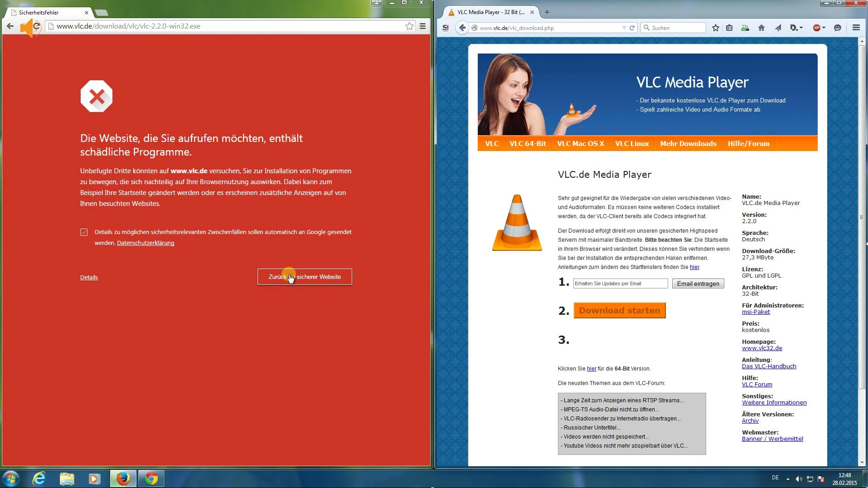Open the VLC 64-Bit menu tab
Image resolution: width=868 pixels, height=488 pixels.
tap(528, 143)
